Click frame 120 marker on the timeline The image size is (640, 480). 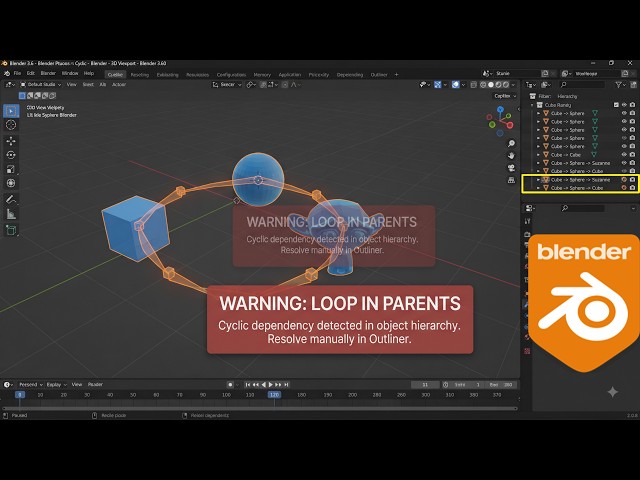274,395
